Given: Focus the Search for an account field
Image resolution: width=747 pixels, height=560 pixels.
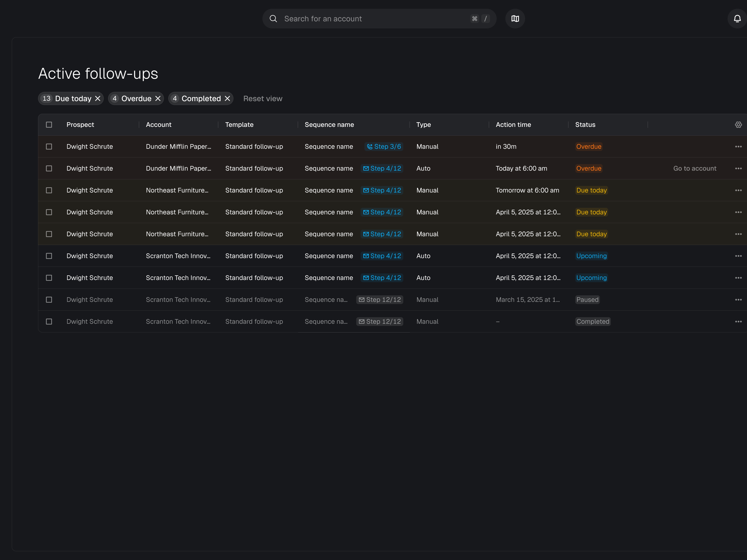Looking at the screenshot, I should point(372,19).
